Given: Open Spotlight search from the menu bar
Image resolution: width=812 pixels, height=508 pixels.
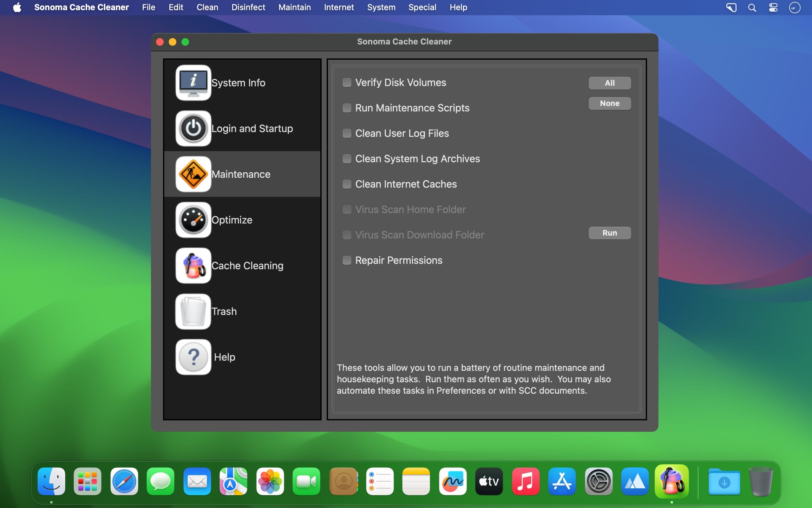Looking at the screenshot, I should click(752, 7).
